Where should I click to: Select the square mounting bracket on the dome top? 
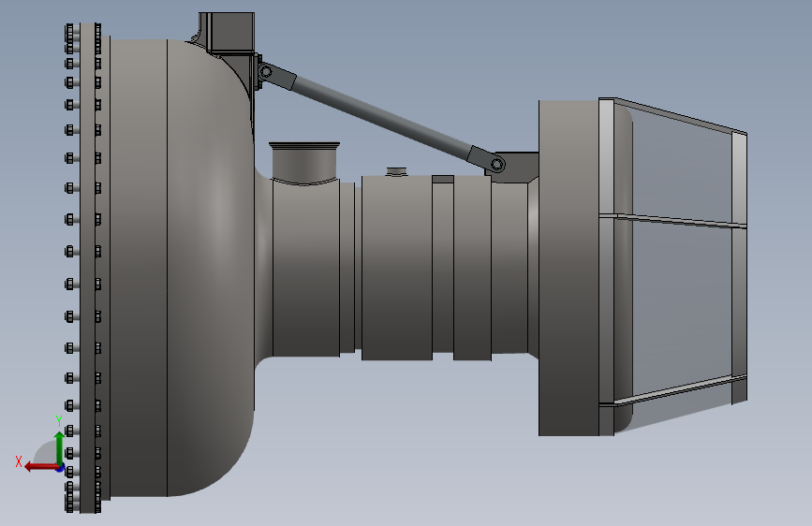click(x=228, y=33)
